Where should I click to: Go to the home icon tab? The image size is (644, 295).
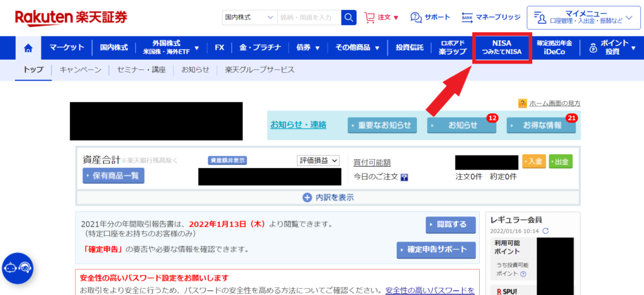click(x=28, y=48)
